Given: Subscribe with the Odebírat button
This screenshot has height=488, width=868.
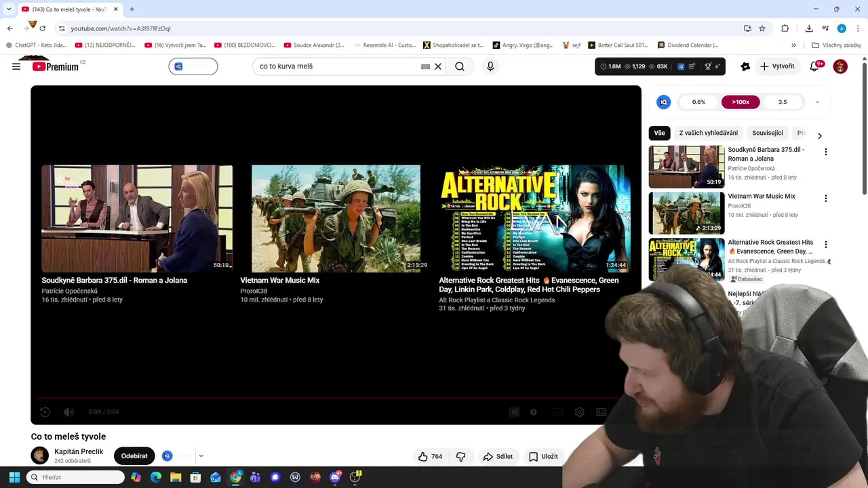Looking at the screenshot, I should [134, 456].
